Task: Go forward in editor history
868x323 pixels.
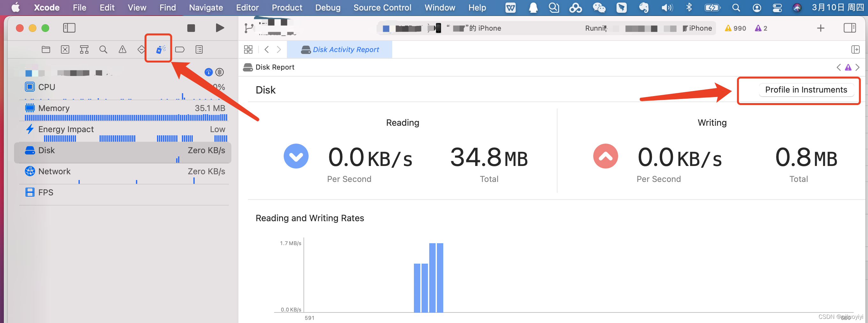Action: point(279,49)
